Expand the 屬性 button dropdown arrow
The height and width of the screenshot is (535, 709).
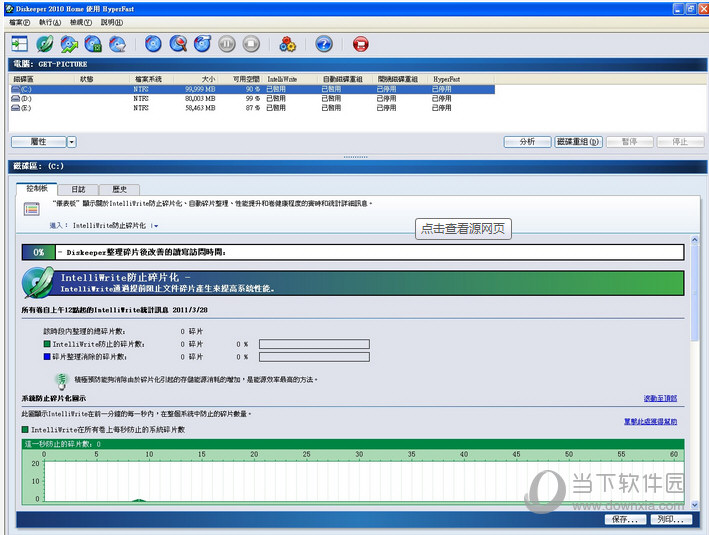coord(71,142)
